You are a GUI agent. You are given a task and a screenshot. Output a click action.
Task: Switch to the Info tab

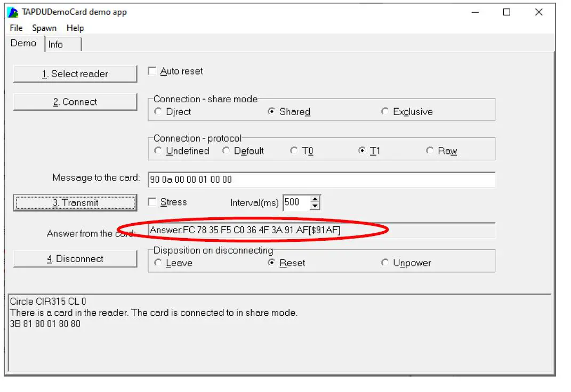click(x=62, y=44)
